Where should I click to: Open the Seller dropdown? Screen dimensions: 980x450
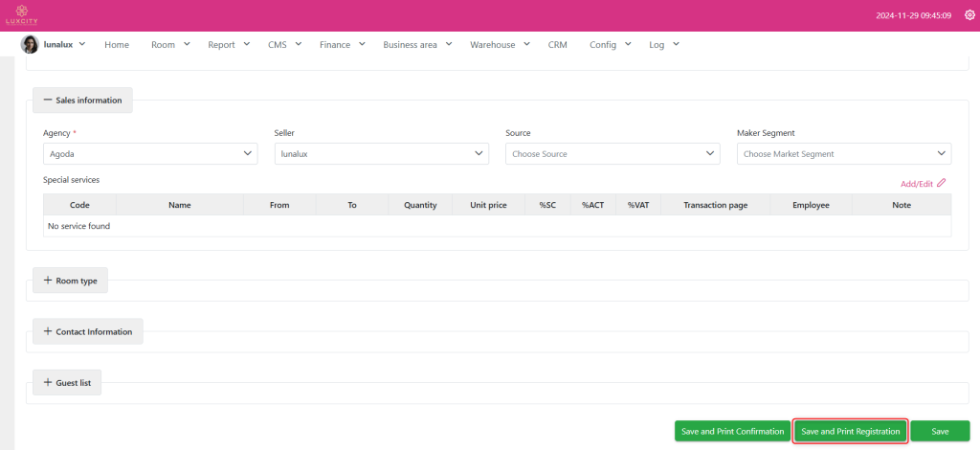[381, 153]
